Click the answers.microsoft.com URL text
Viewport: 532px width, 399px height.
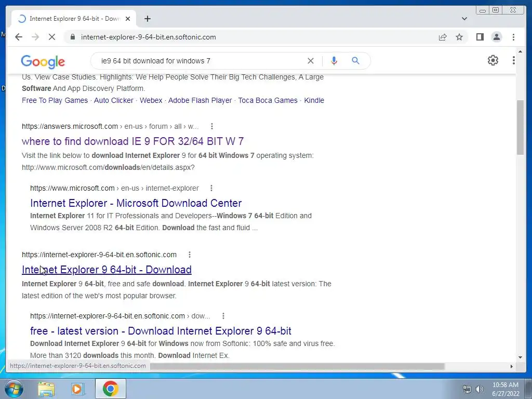tap(70, 126)
